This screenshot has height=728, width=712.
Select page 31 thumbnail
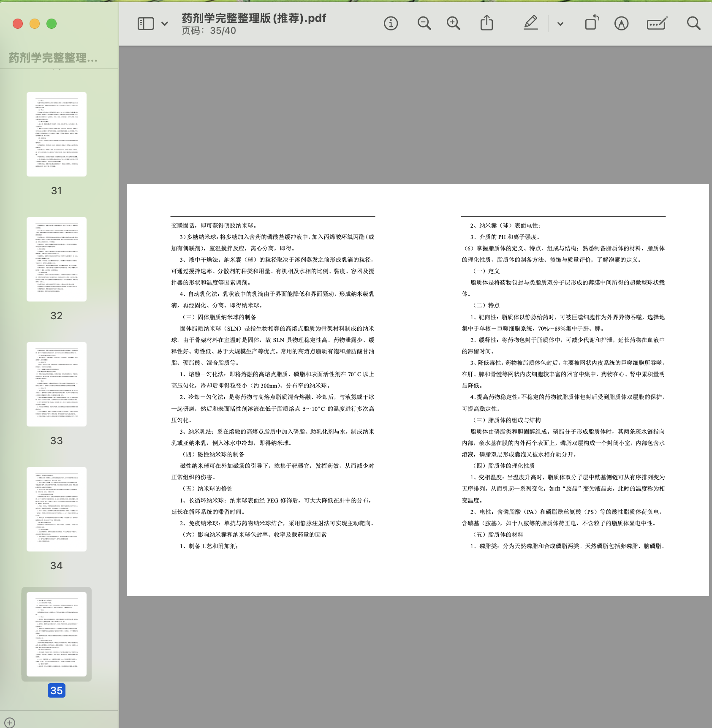(57, 134)
